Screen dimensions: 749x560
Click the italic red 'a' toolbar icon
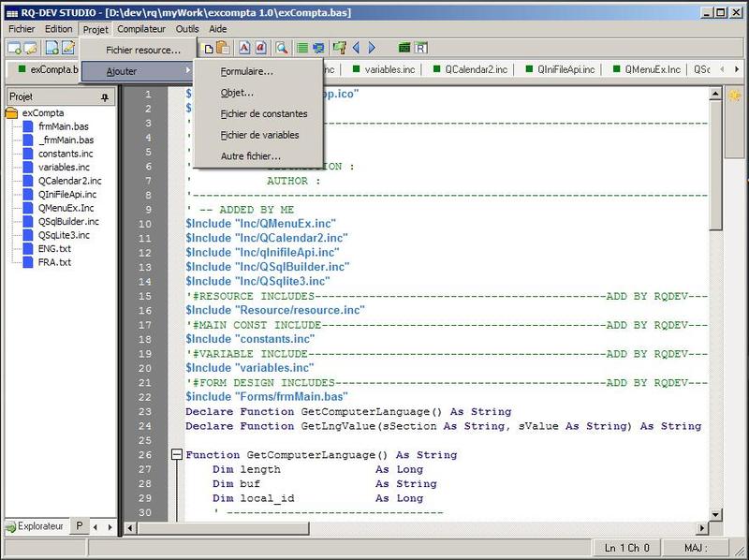coord(260,48)
